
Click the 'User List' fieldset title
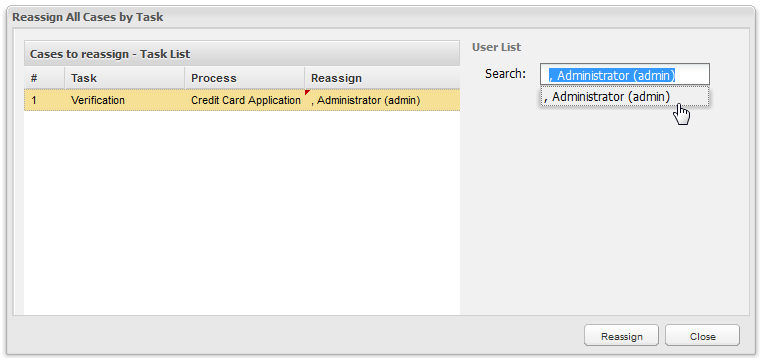tap(496, 47)
